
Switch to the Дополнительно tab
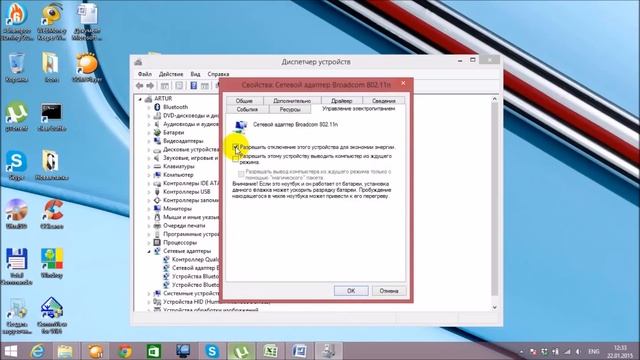(x=292, y=100)
